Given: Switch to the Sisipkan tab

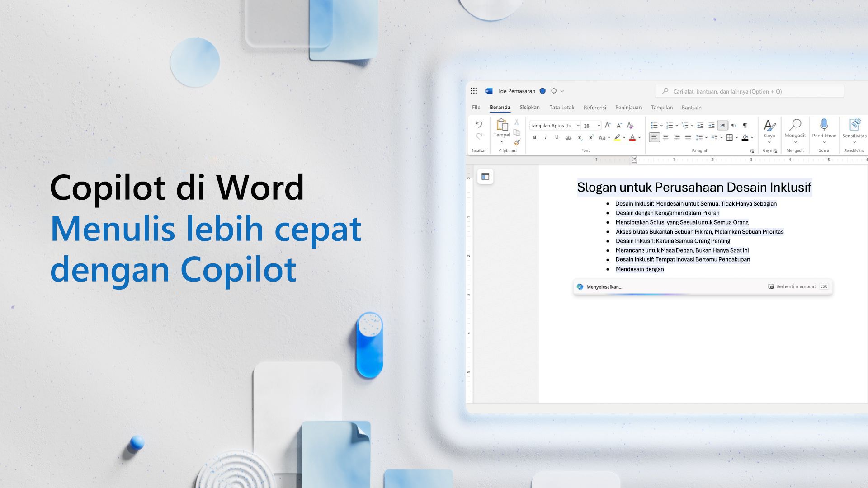Looking at the screenshot, I should (529, 108).
